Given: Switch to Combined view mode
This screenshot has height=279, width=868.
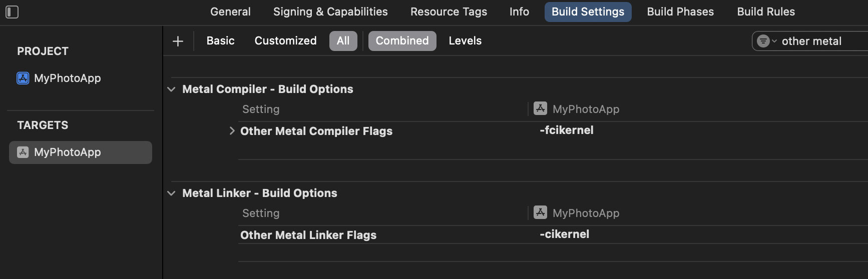Looking at the screenshot, I should coord(402,41).
